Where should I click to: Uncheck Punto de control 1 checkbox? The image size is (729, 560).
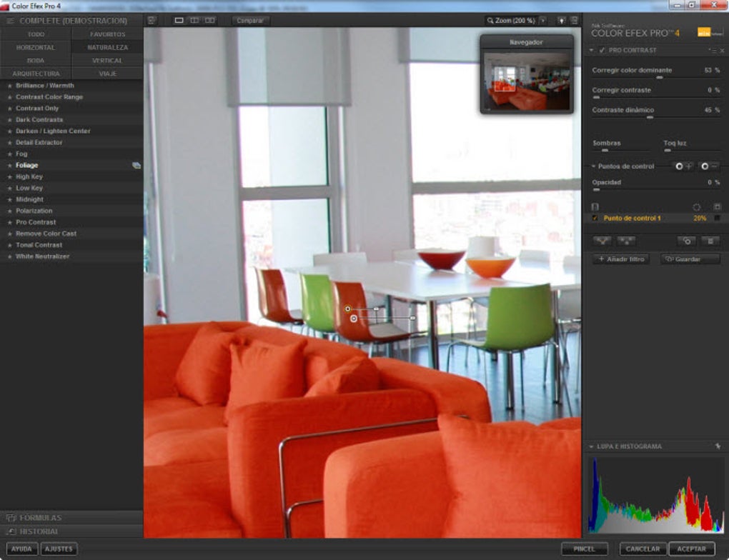coord(595,218)
